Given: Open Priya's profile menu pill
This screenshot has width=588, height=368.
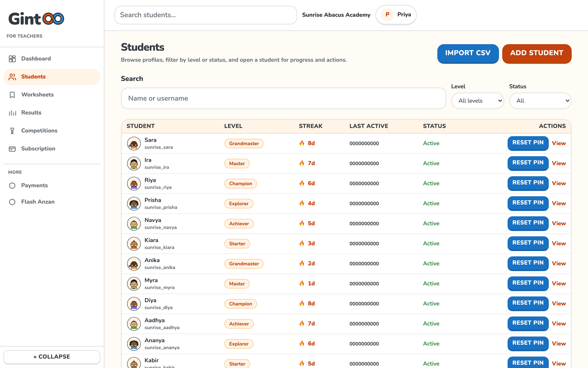Looking at the screenshot, I should click(396, 15).
